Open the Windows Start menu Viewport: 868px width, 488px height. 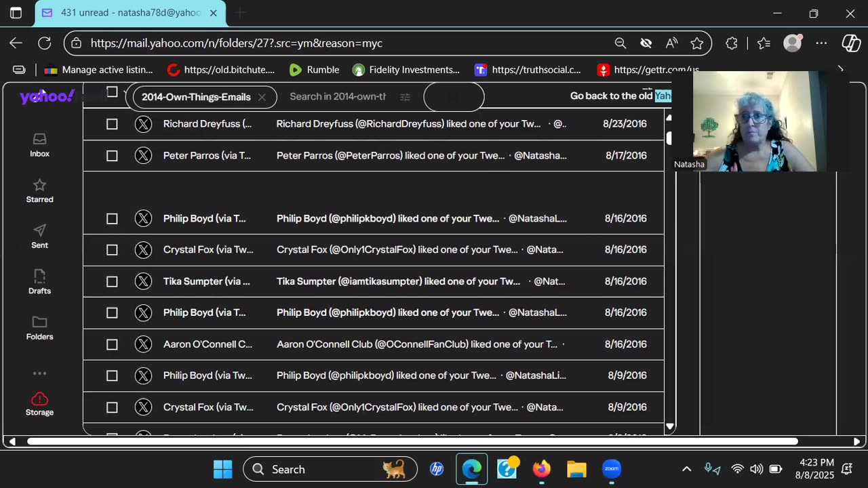pyautogui.click(x=222, y=469)
